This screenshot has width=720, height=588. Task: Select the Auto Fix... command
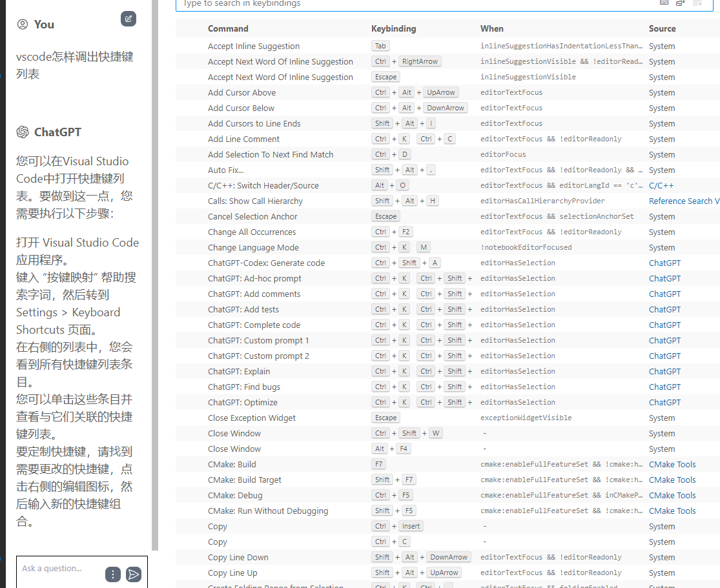[225, 170]
